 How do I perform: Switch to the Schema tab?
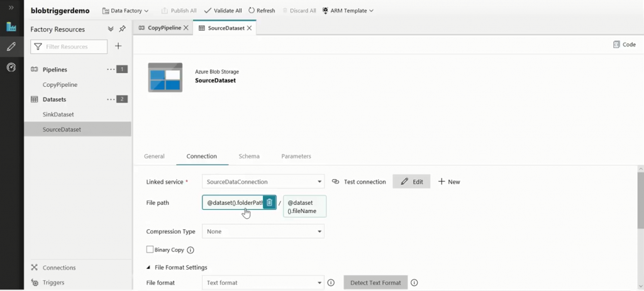point(249,156)
